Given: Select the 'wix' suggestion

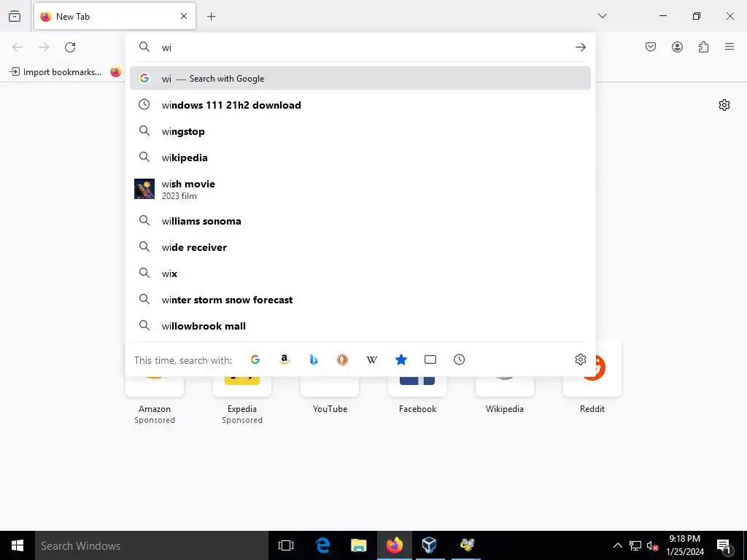Looking at the screenshot, I should (x=360, y=273).
